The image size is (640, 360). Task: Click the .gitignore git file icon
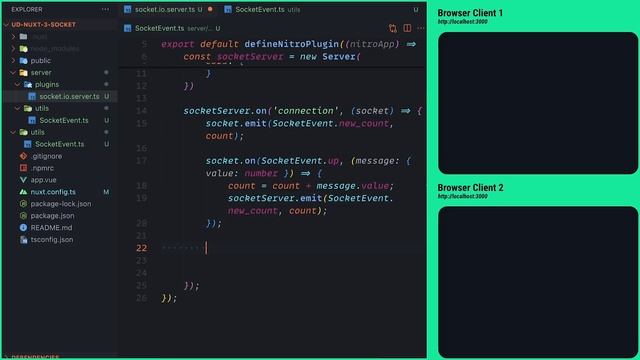click(23, 156)
